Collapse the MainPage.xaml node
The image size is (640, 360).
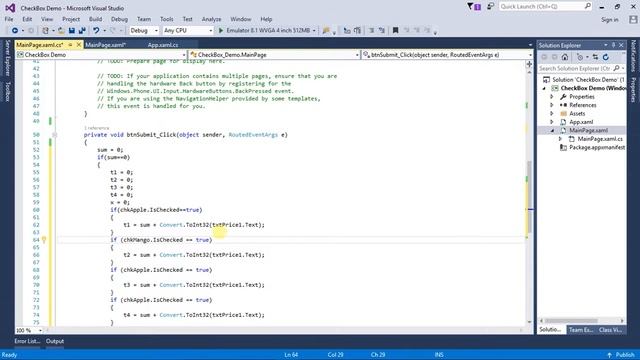[x=552, y=131]
